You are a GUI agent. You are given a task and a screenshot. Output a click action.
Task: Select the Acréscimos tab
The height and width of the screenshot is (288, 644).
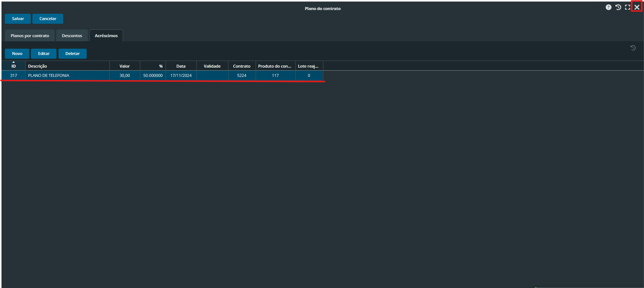click(106, 36)
